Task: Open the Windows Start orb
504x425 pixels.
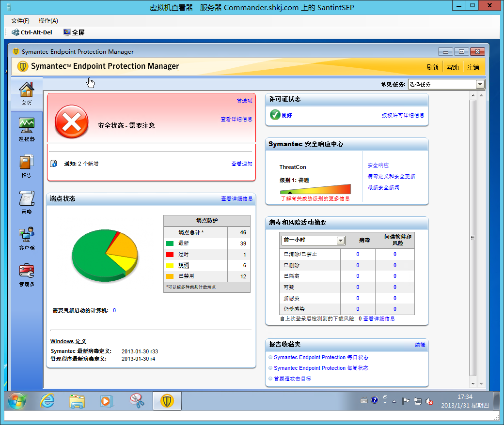Action: tap(16, 401)
